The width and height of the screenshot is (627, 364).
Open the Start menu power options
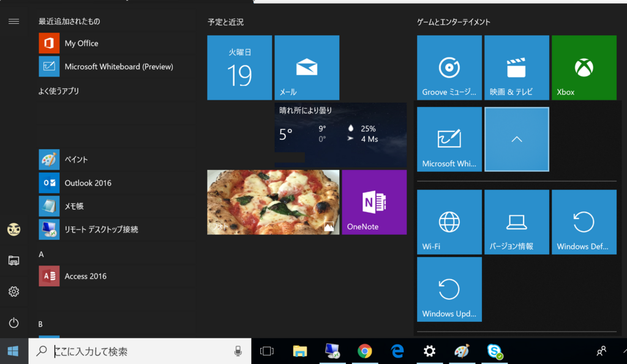13,323
